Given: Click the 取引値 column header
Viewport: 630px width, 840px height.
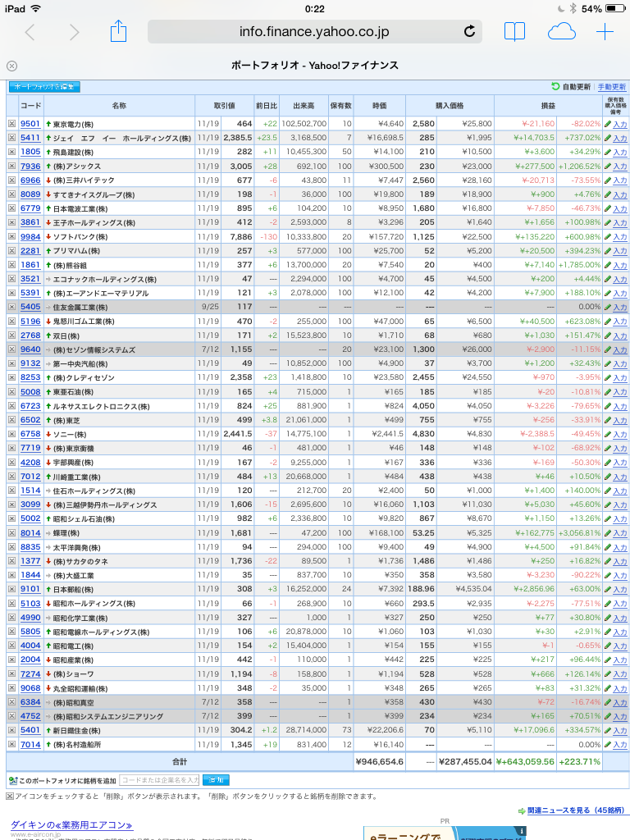Looking at the screenshot, I should pos(225,106).
